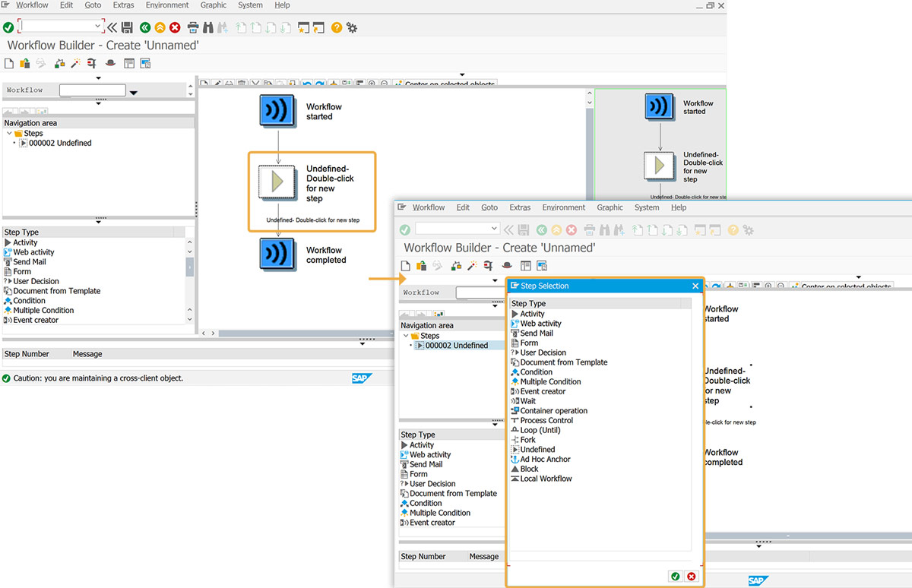This screenshot has width=912, height=588.
Task: Click Workflow started node in overview thumbnail
Action: (660, 106)
